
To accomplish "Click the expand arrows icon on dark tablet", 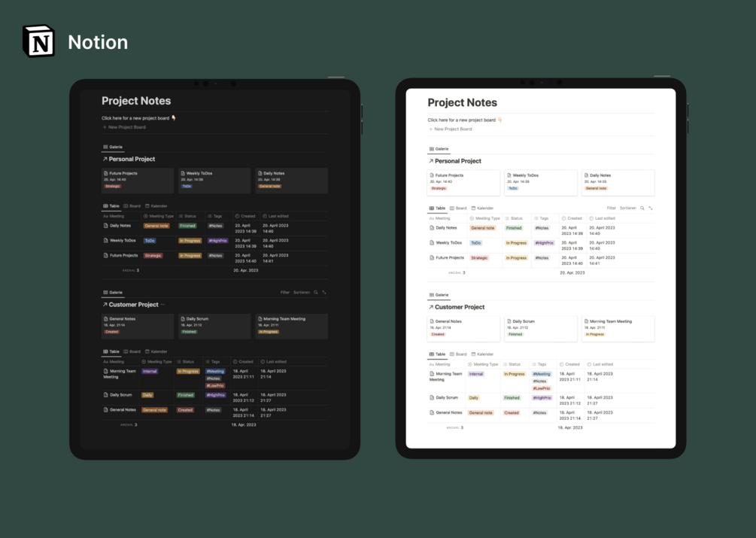I will pos(324,292).
